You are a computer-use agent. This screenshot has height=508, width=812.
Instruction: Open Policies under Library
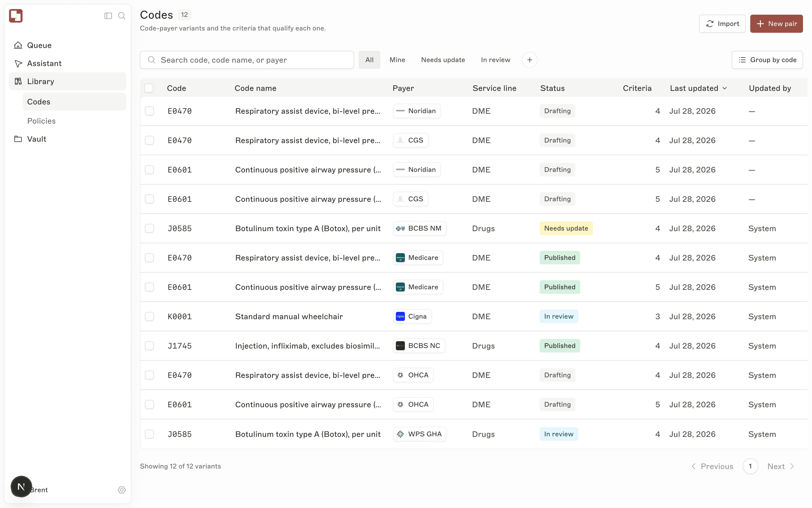(x=74, y=121)
